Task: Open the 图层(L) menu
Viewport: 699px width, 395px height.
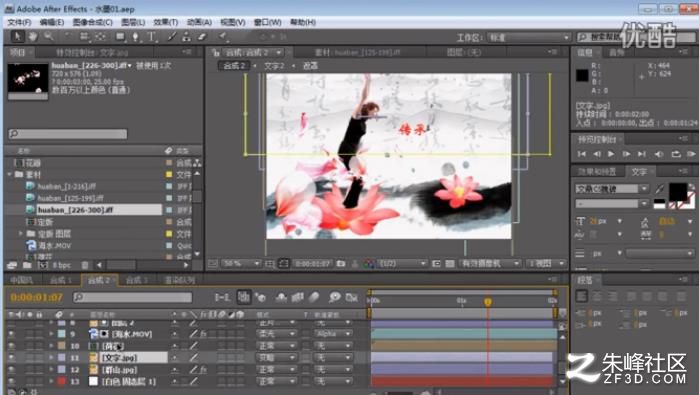Action: (x=133, y=22)
